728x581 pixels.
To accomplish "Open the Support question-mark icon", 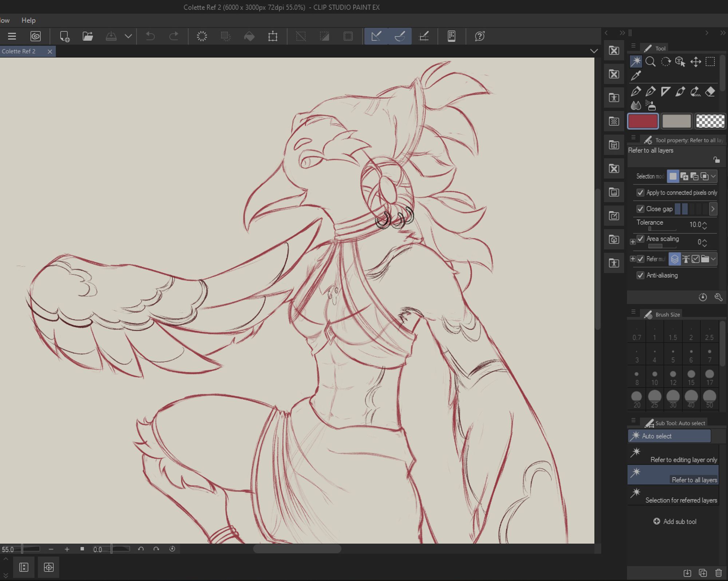I will click(x=480, y=36).
